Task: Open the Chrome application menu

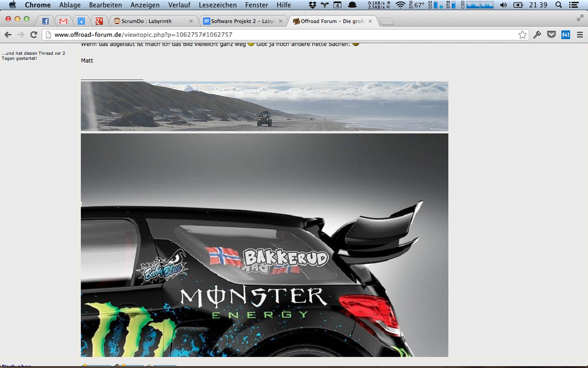Action: 37,5
